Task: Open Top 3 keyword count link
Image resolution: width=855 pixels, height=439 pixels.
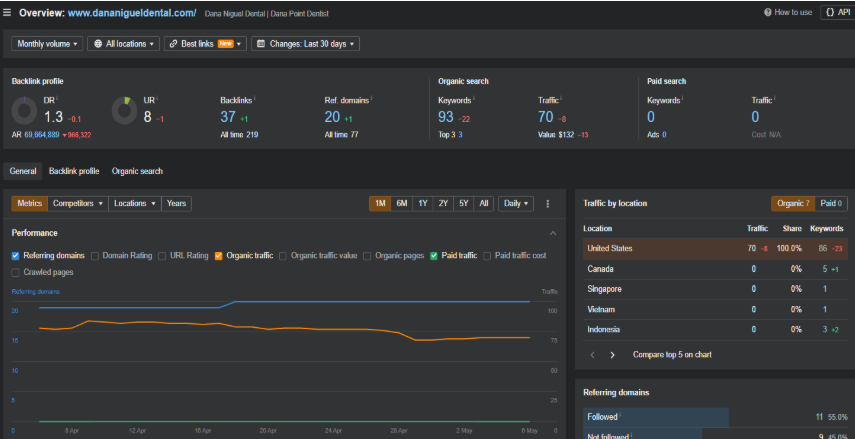Action: [x=460, y=135]
